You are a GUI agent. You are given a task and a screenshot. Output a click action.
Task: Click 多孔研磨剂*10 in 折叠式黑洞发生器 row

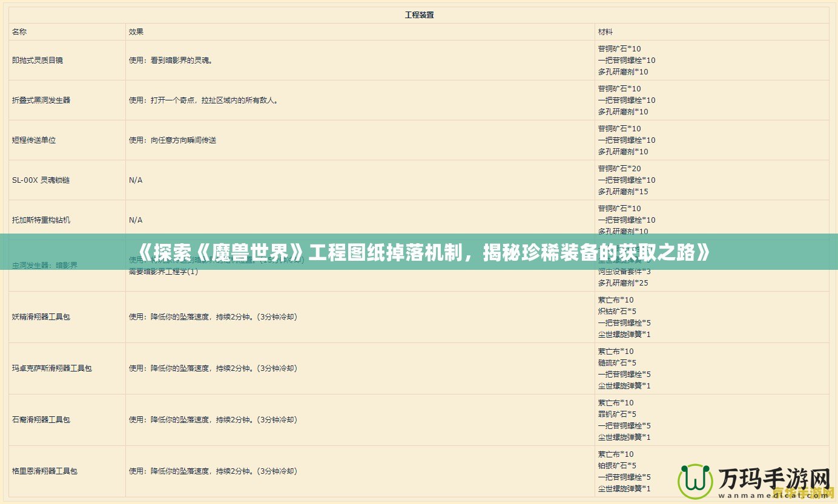[x=623, y=112]
